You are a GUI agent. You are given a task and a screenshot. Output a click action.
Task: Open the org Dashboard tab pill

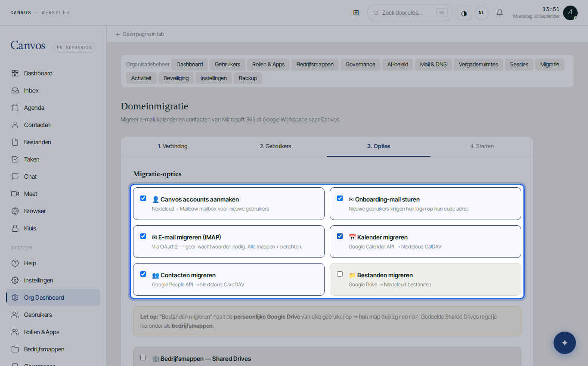click(189, 65)
